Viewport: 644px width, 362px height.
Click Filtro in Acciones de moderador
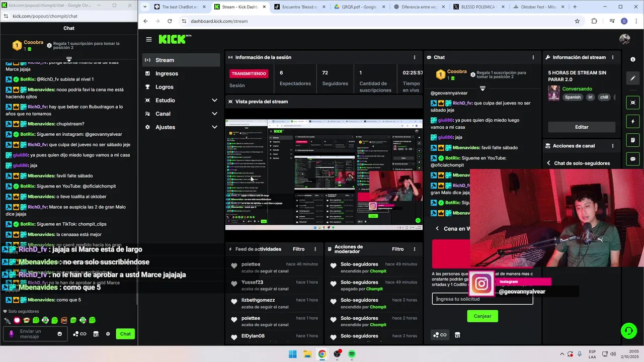point(398,249)
